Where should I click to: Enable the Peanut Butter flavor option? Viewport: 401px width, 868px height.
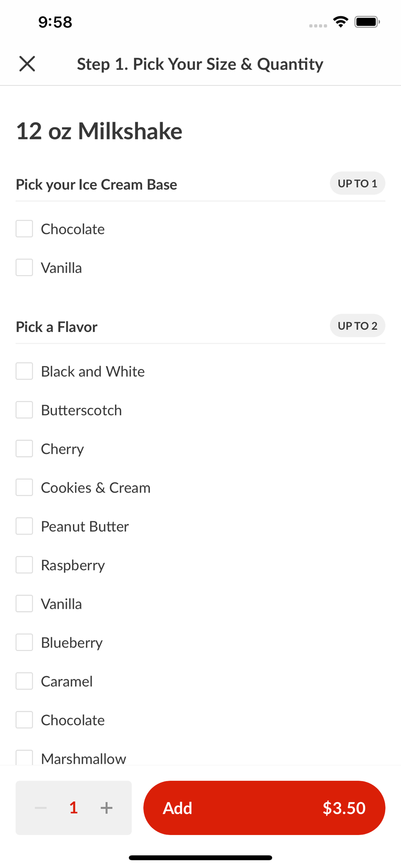pyautogui.click(x=24, y=526)
